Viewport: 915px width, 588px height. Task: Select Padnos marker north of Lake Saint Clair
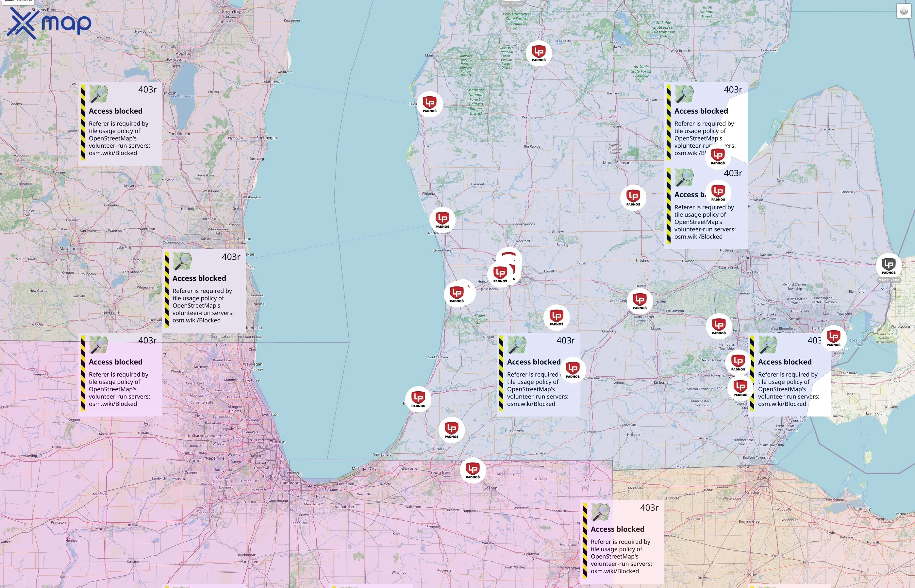pos(833,338)
